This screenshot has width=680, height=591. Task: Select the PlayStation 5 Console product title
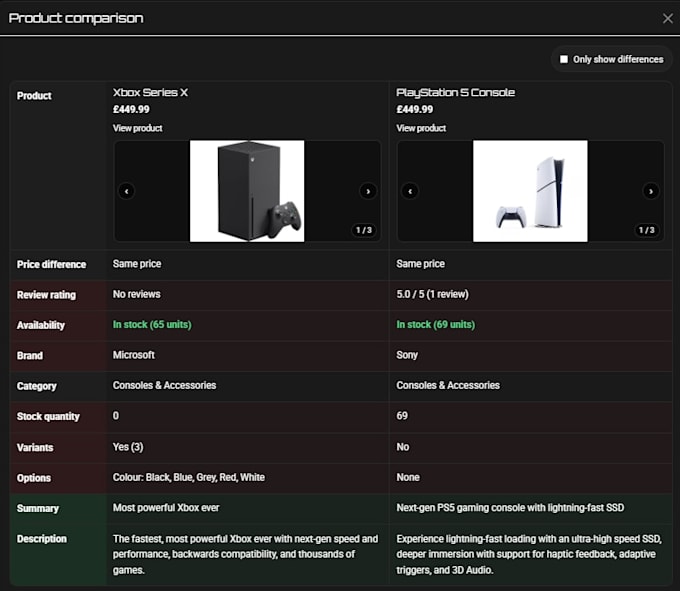tap(455, 92)
